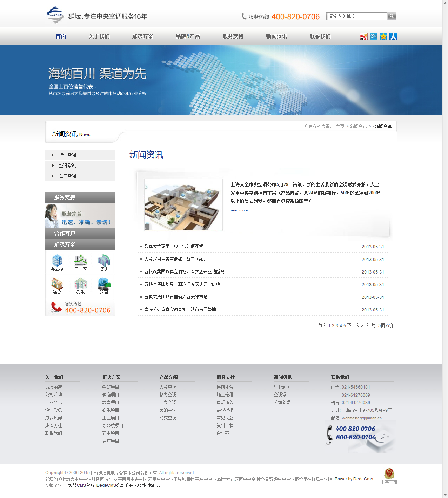Image resolution: width=448 pixels, height=498 pixels.
Task: Click the Tencent Weibo share icon
Action: (373, 36)
